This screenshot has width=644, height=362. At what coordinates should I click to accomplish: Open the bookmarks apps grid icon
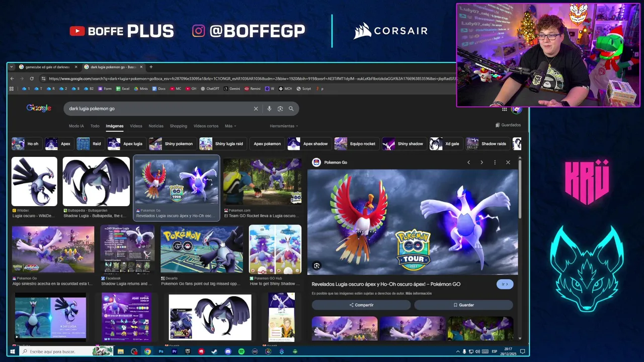(12, 88)
